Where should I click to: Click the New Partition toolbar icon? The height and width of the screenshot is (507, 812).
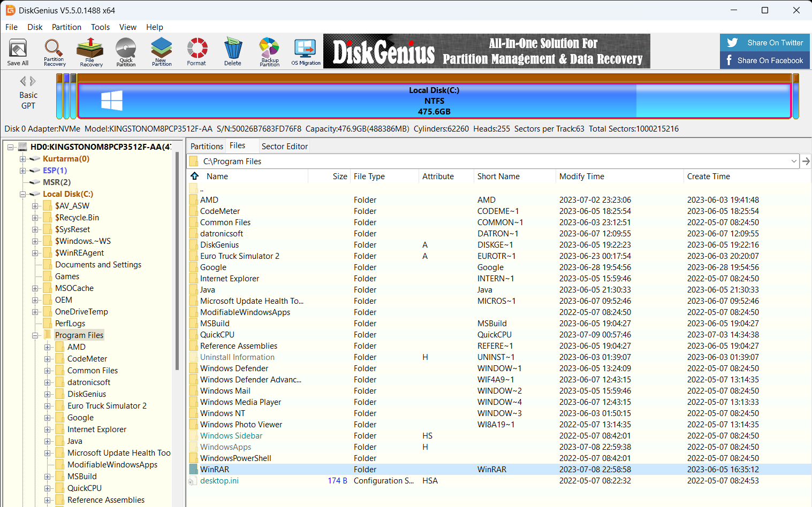click(161, 51)
